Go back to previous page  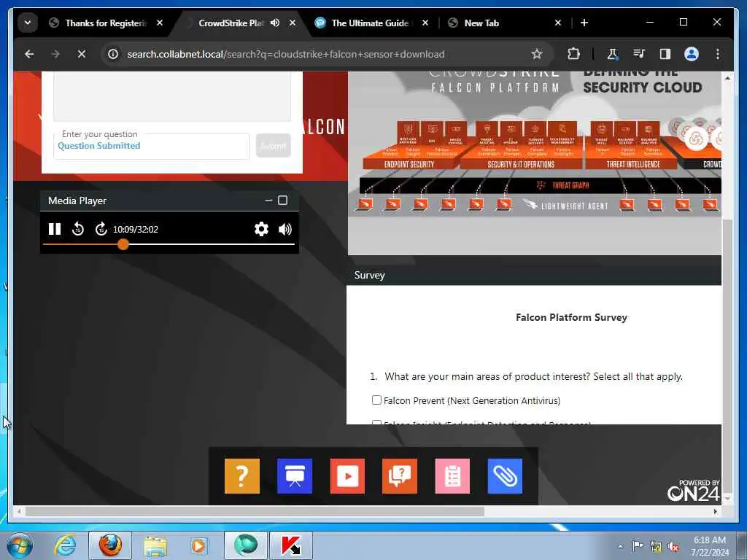pos(29,54)
